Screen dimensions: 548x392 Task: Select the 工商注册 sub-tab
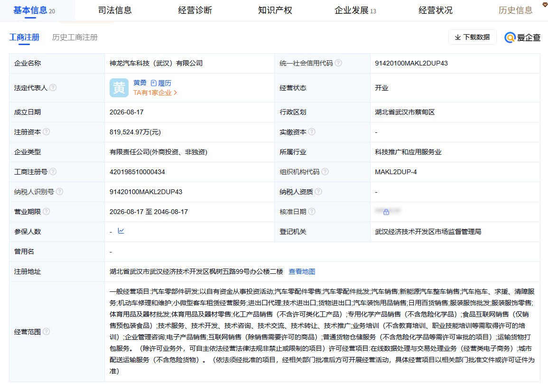tap(24, 37)
